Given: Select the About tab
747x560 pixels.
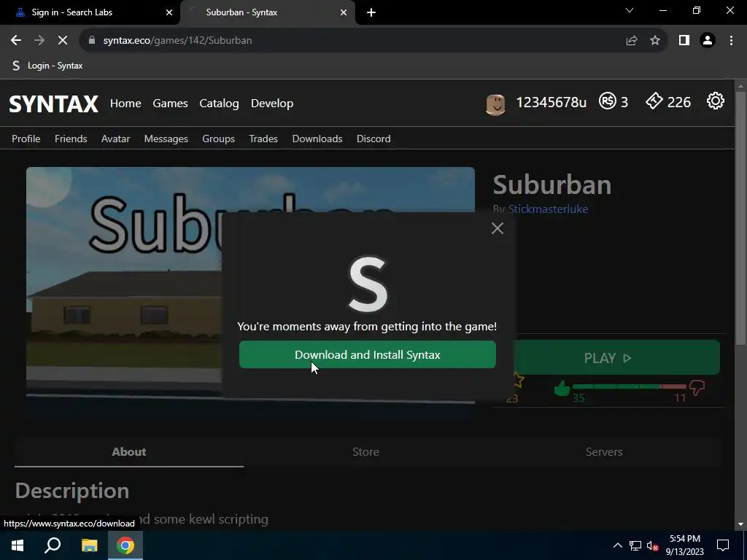Looking at the screenshot, I should (x=129, y=452).
